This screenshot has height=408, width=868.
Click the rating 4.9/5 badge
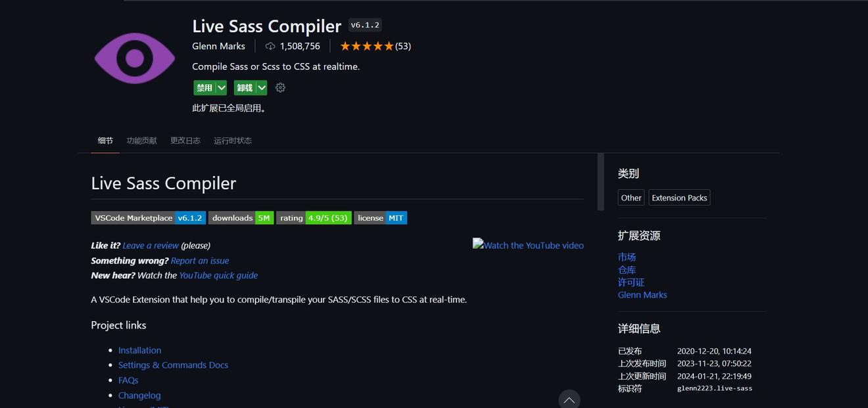[313, 218]
